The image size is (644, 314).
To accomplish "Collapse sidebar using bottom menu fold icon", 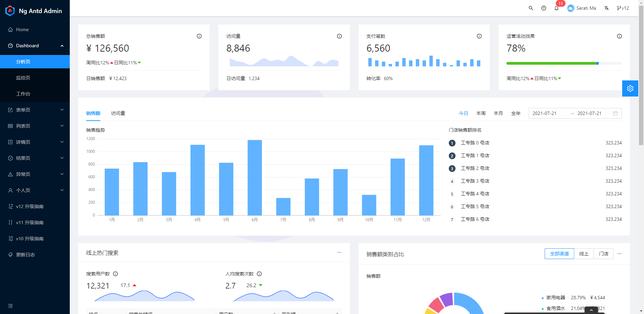I will (10, 306).
